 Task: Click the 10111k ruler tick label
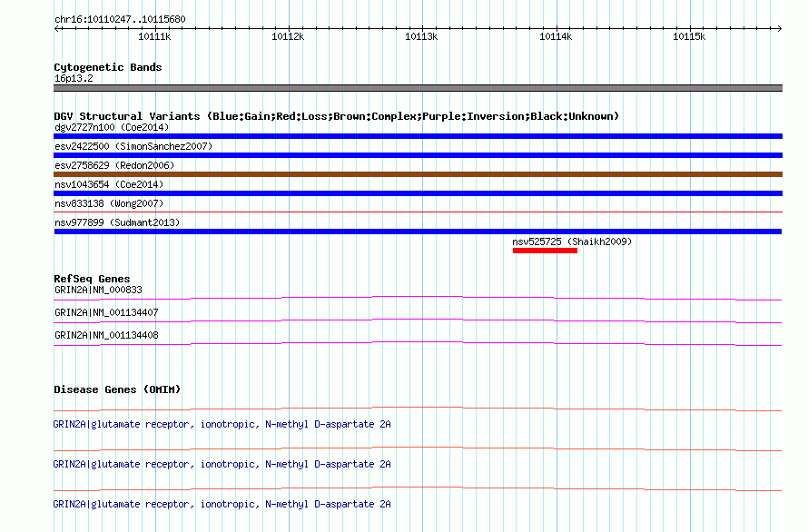click(x=154, y=36)
